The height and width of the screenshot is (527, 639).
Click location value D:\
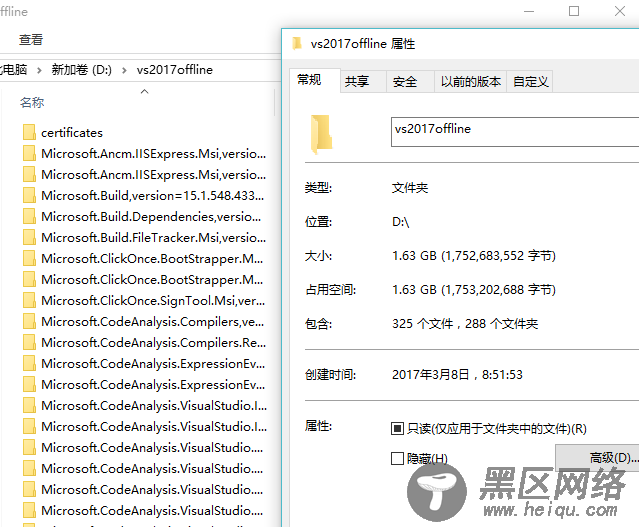(x=400, y=222)
